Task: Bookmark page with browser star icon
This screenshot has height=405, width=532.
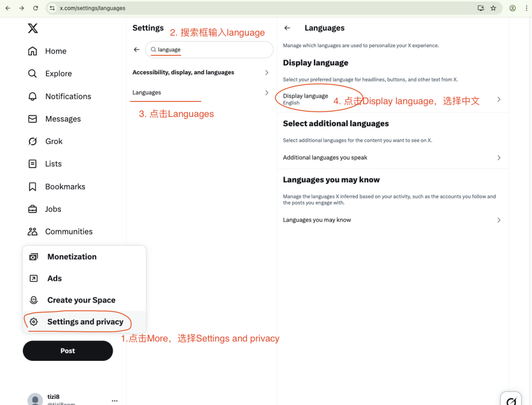Action: point(494,8)
